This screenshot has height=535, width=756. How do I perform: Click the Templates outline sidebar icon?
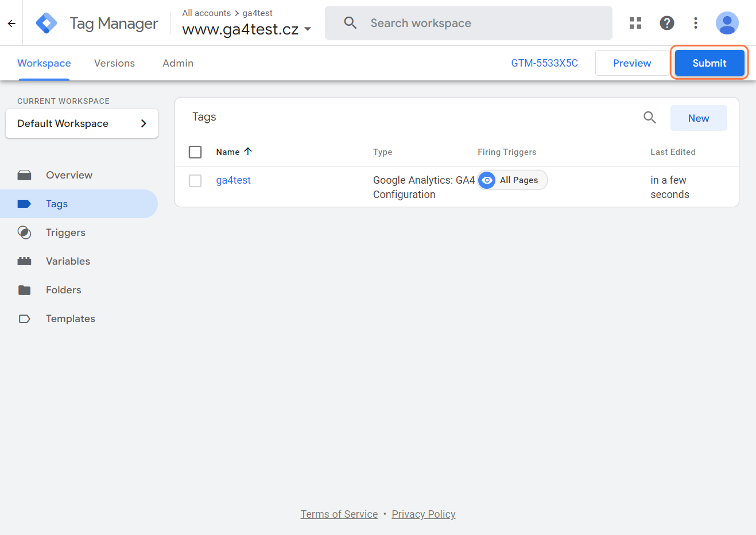click(x=24, y=319)
